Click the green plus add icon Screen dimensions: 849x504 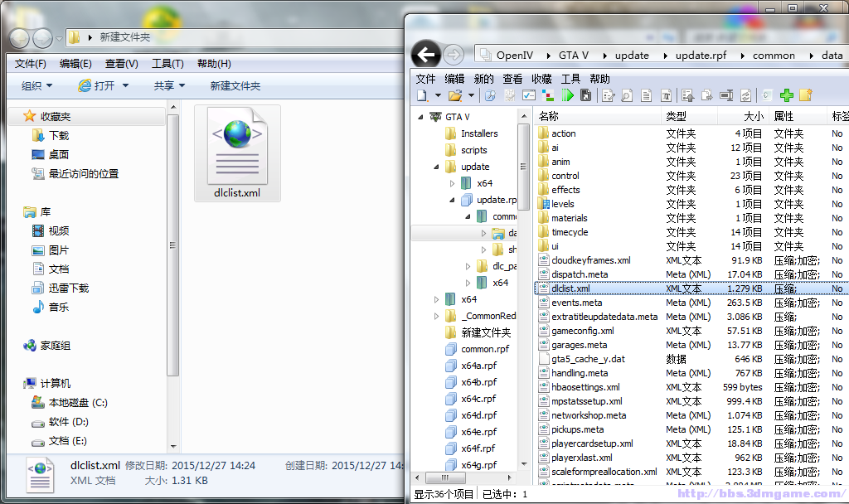(787, 96)
